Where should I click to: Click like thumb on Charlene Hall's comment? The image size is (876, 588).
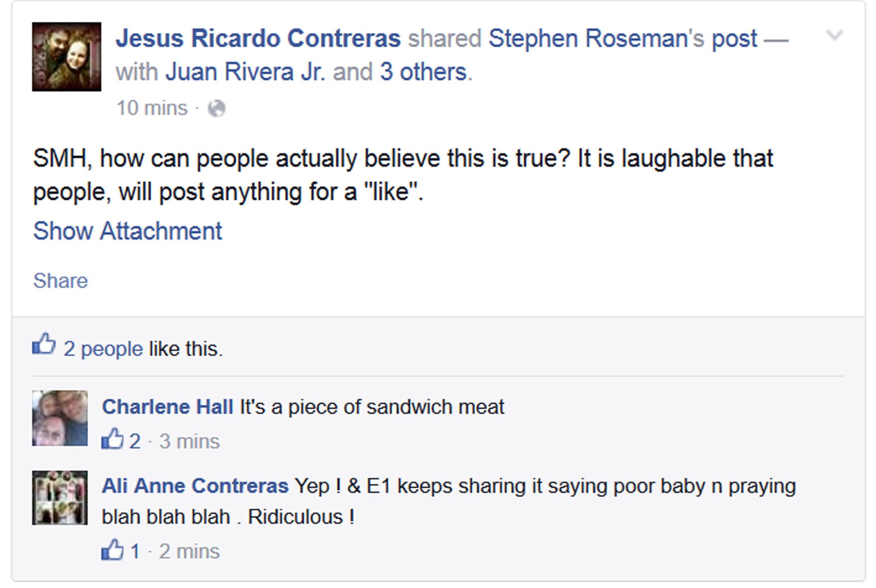tap(113, 439)
